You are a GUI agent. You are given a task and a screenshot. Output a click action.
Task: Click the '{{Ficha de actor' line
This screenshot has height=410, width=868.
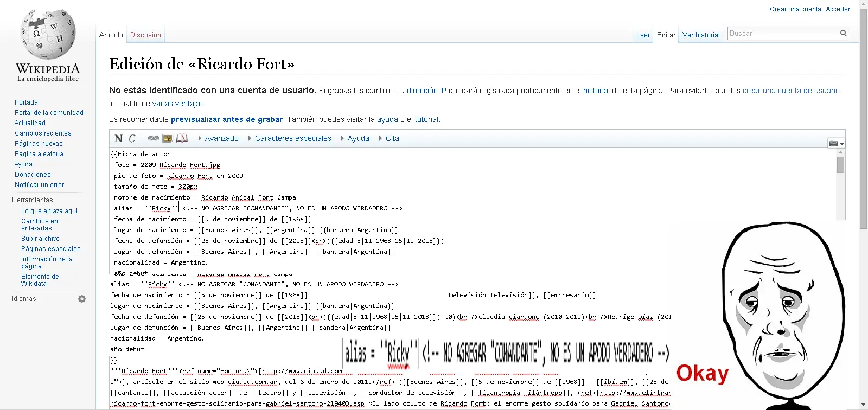coord(141,154)
